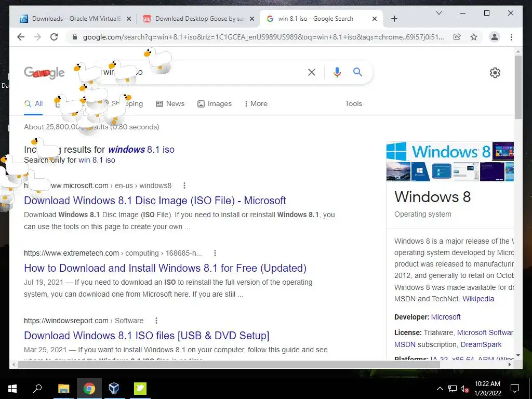Clear the search box with the X

point(312,72)
